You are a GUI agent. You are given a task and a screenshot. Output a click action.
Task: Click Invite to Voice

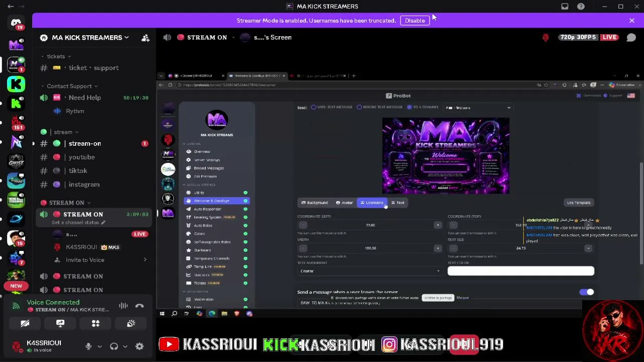[94, 260]
